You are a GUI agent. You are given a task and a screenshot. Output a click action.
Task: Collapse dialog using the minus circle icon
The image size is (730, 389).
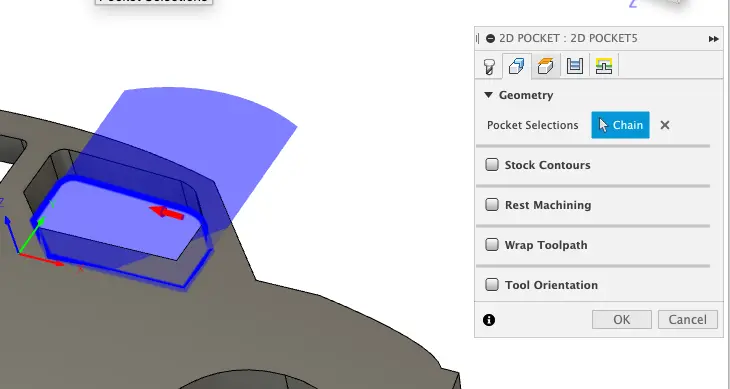490,39
